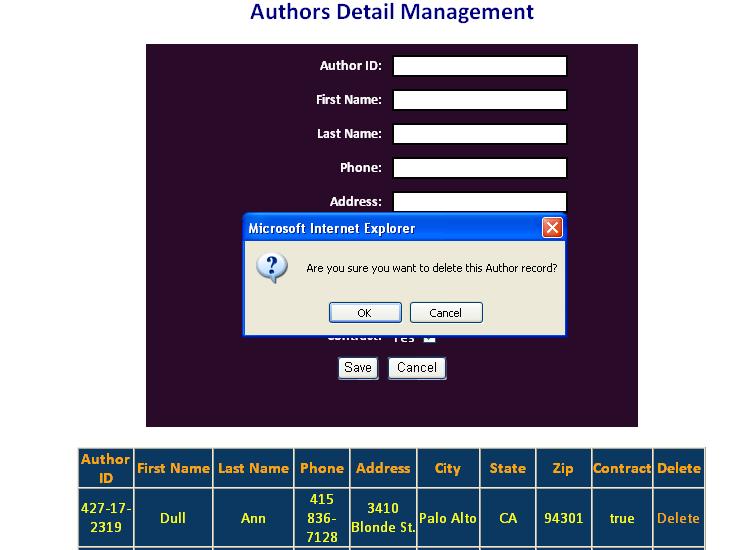
Task: Click the Author ID column header
Action: pyautogui.click(x=105, y=468)
